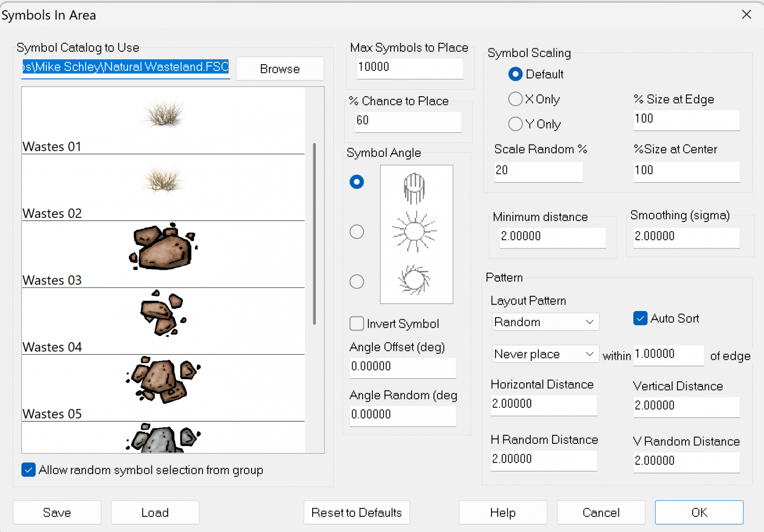Select the Wastes 04 small rocks symbol
This screenshot has width=764, height=532.
point(163,314)
